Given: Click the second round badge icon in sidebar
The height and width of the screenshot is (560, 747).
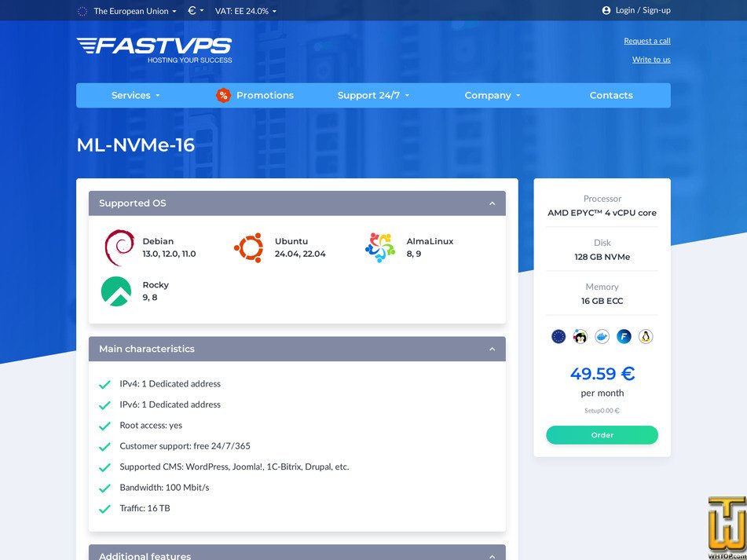Looking at the screenshot, I should click(x=580, y=337).
